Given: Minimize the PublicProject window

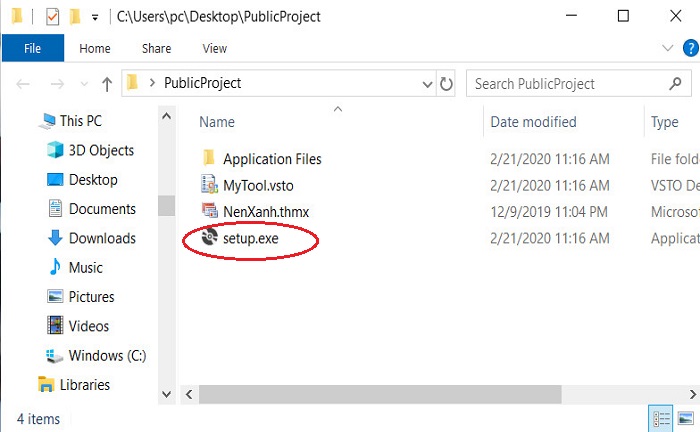Looking at the screenshot, I should pos(571,16).
